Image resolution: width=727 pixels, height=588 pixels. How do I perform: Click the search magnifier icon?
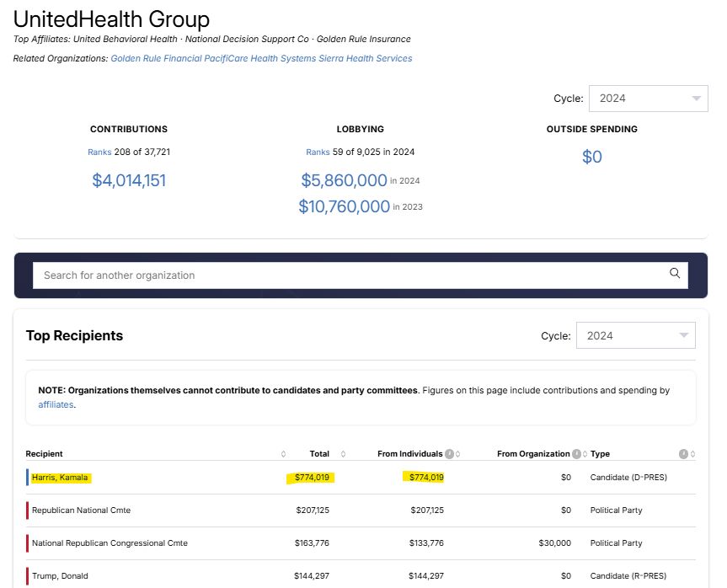(675, 273)
